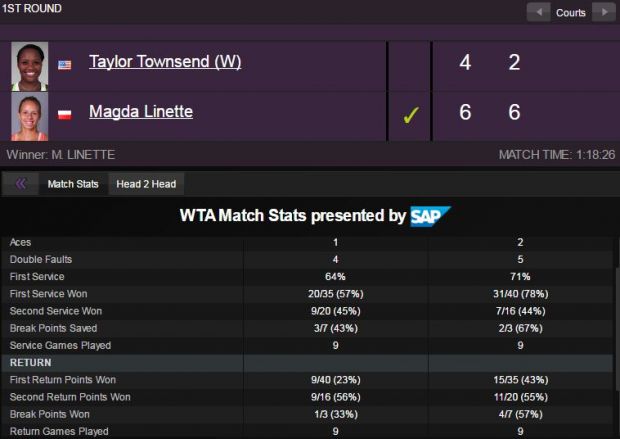This screenshot has width=620, height=439.
Task: Open Magda Linette's profile photo
Action: click(30, 117)
